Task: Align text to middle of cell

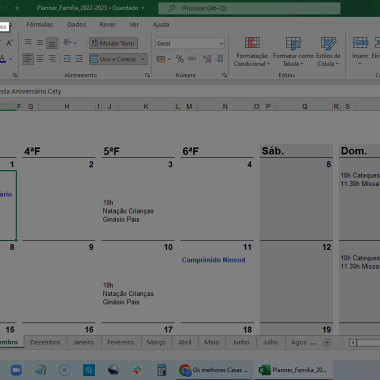Action: pos(40,43)
